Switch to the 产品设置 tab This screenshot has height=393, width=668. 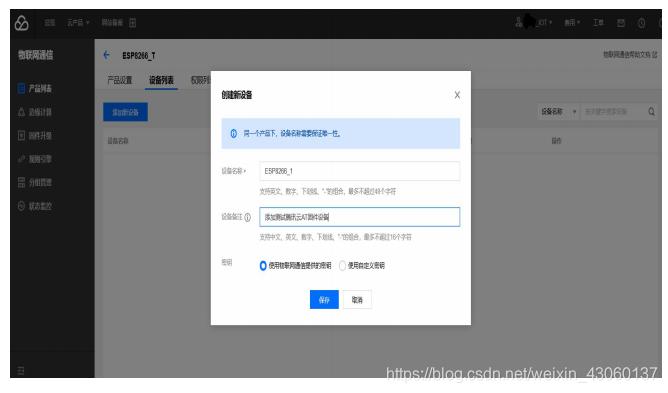[x=120, y=80]
